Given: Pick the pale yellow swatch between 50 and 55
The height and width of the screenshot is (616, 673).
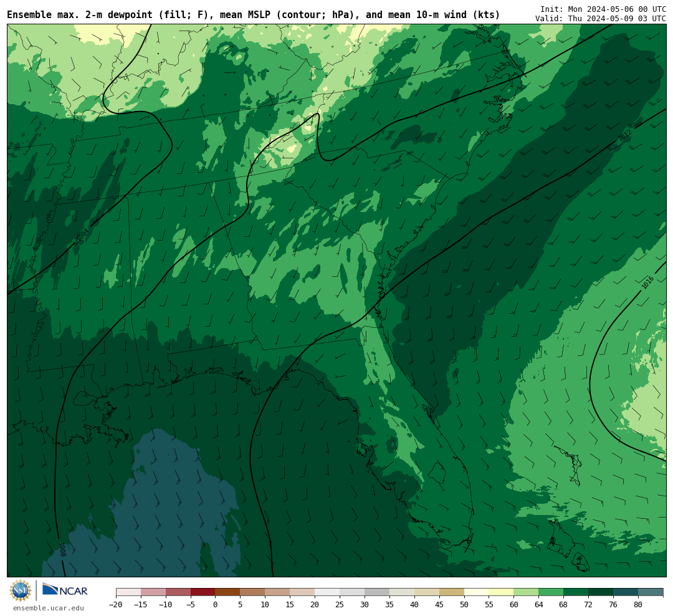Looking at the screenshot, I should click(x=477, y=592).
